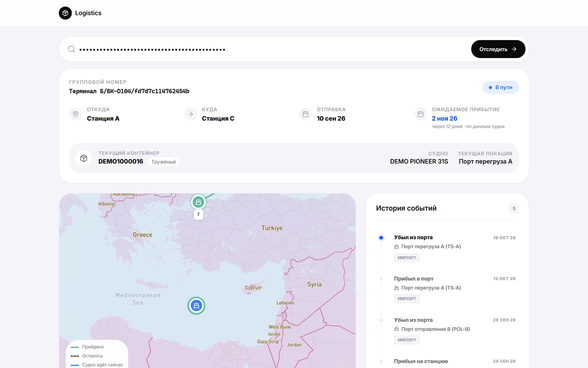Viewport: 588px width, 368px height.
Task: Click the Logistics cube logo icon
Action: pyautogui.click(x=65, y=13)
